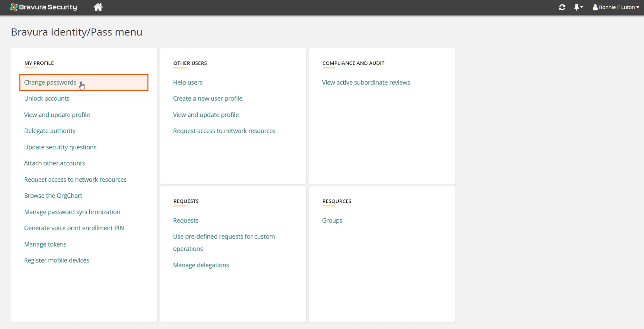The image size is (644, 329).
Task: Open the pin dropdown in header
Action: click(578, 7)
